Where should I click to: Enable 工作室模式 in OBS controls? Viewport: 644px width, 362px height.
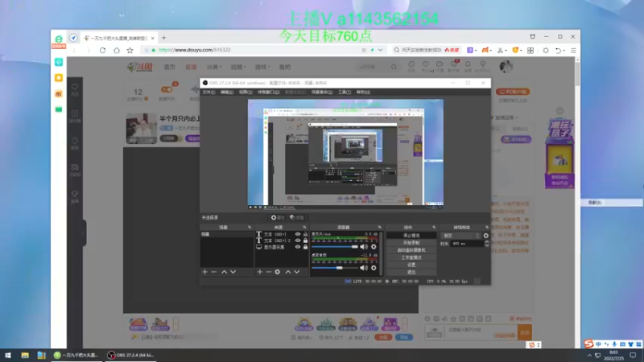pyautogui.click(x=411, y=257)
